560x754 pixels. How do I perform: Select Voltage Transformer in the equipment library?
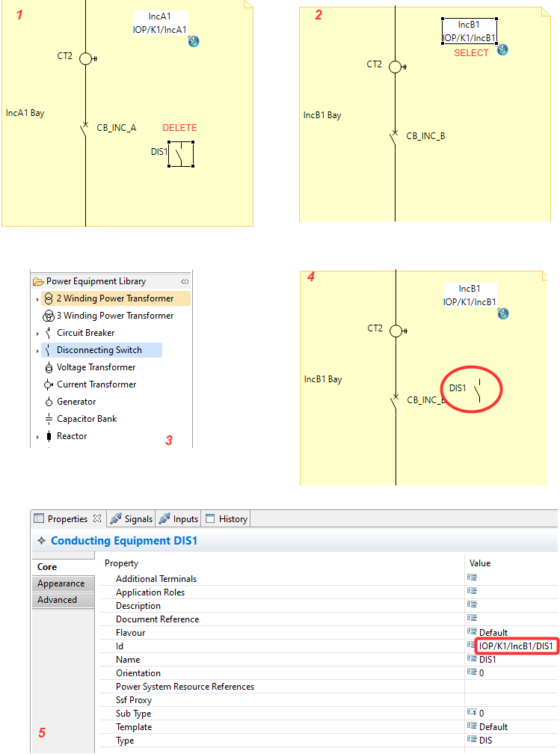[x=96, y=367]
